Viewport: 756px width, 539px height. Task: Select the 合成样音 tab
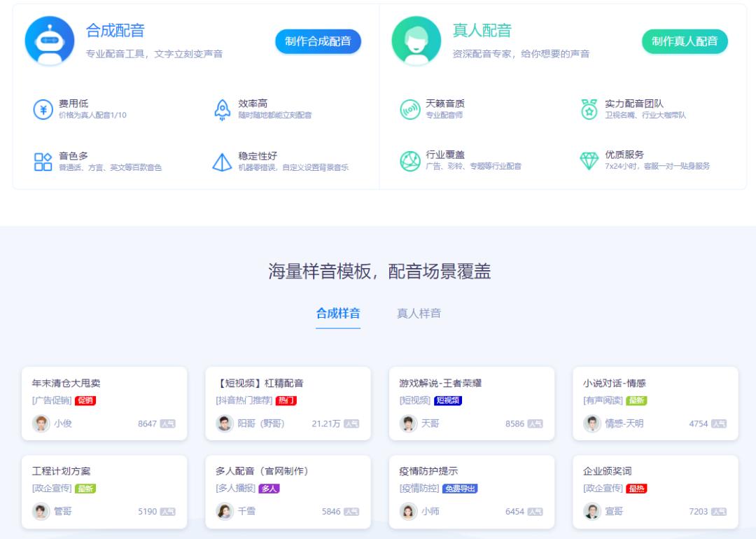(x=339, y=313)
